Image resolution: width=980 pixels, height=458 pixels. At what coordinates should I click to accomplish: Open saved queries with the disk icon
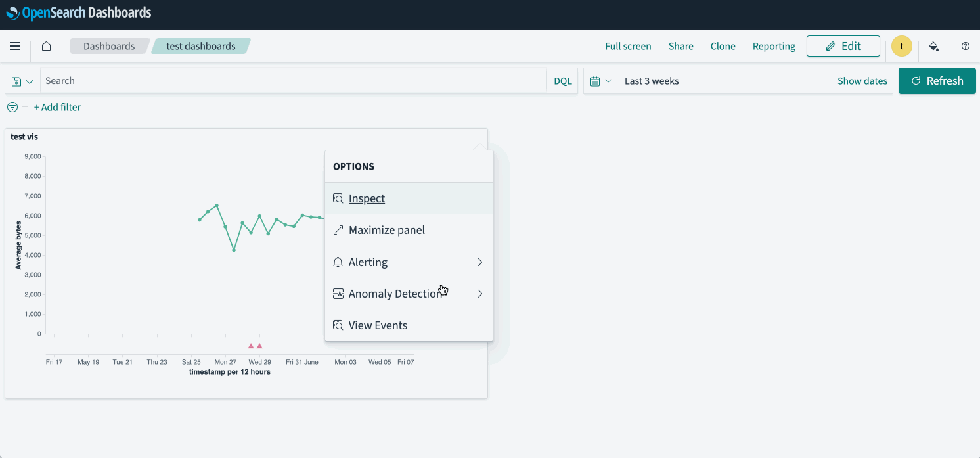coord(16,80)
